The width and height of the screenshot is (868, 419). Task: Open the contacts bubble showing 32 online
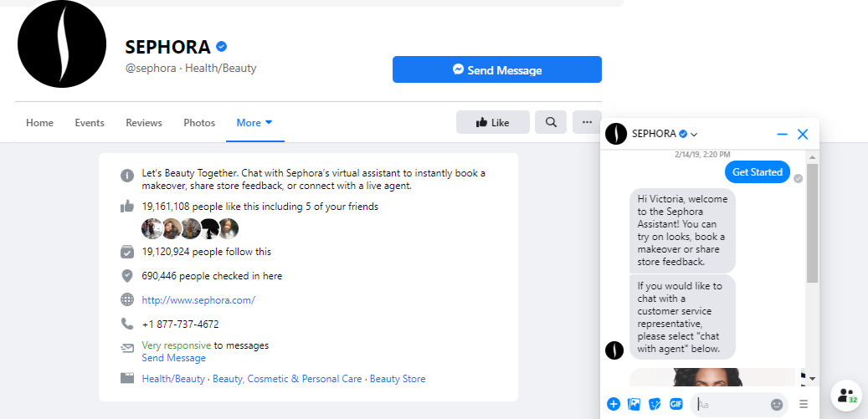[x=846, y=396]
